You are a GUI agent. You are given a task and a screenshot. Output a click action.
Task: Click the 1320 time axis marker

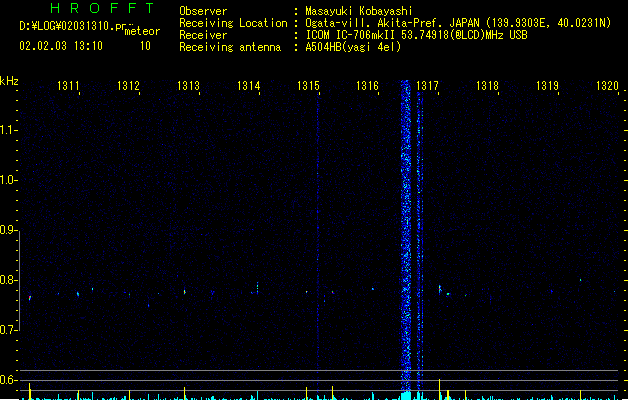607,86
